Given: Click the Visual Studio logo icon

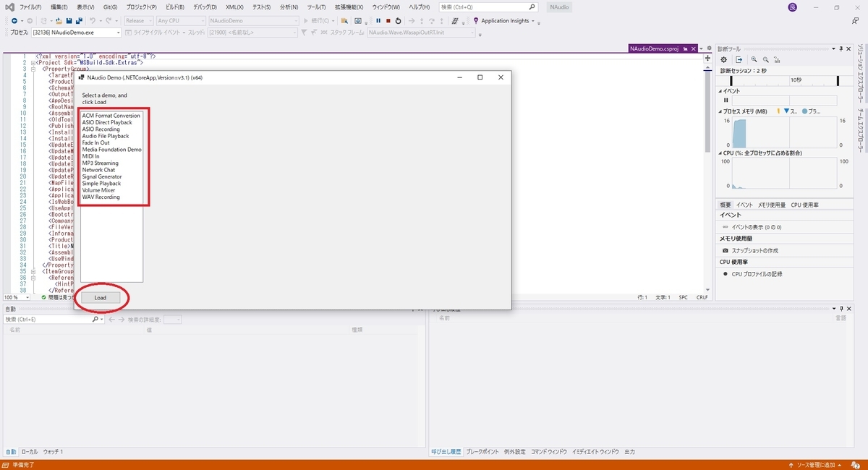Looking at the screenshot, I should 9,7.
